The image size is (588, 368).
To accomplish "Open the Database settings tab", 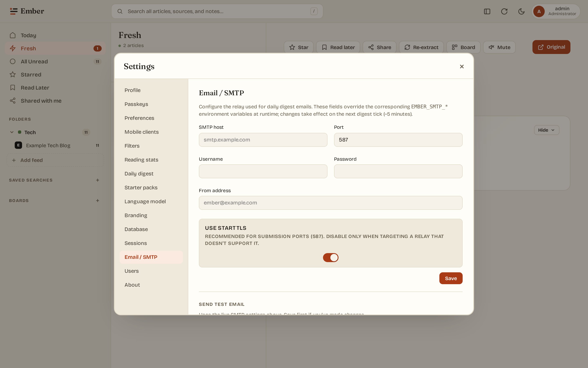I will [151, 229].
